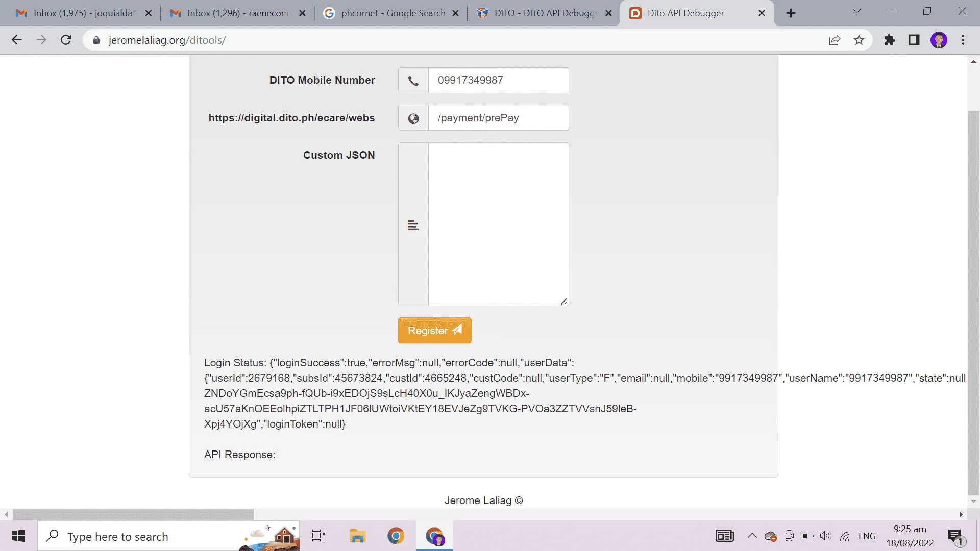
Task: Open the Windows Start menu
Action: pos(18,536)
